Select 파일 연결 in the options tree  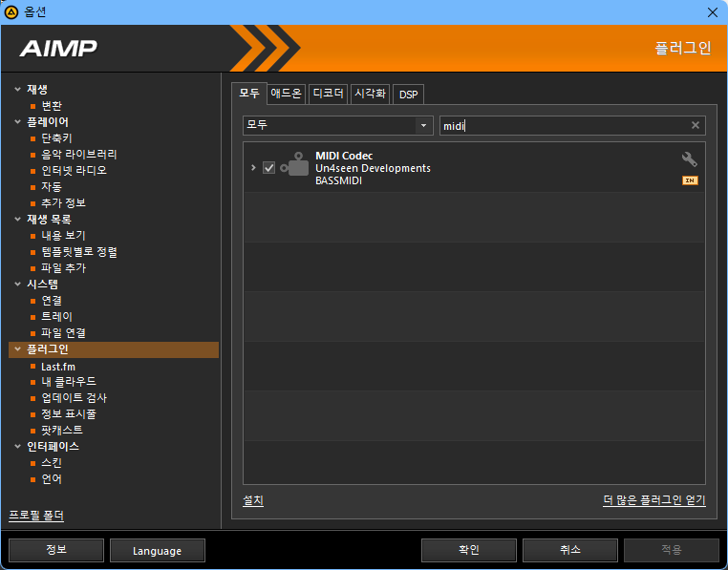point(63,333)
